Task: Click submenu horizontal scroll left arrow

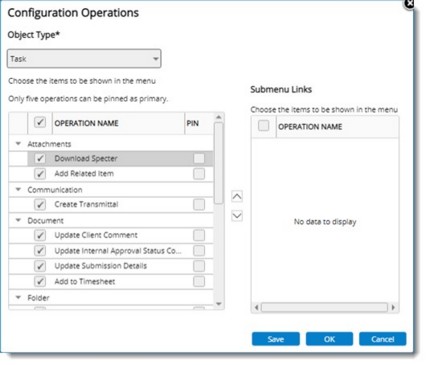Action: (256, 307)
